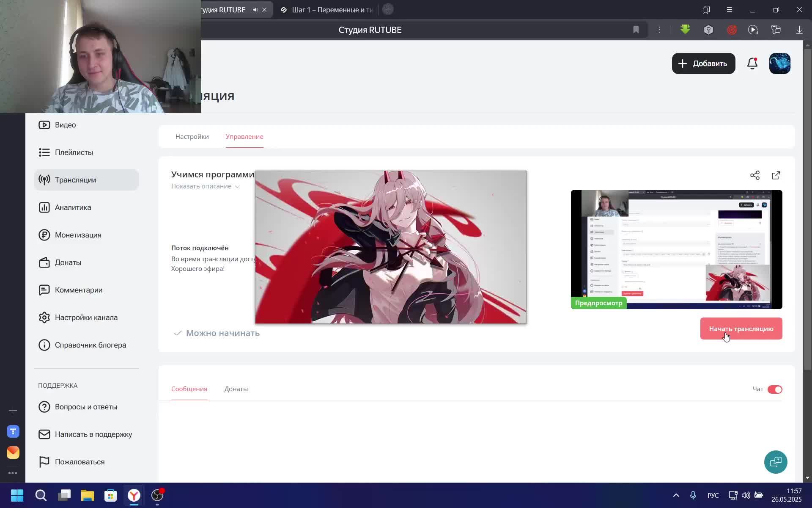812x508 pixels.
Task: Click channel avatar in top right
Action: 779,63
